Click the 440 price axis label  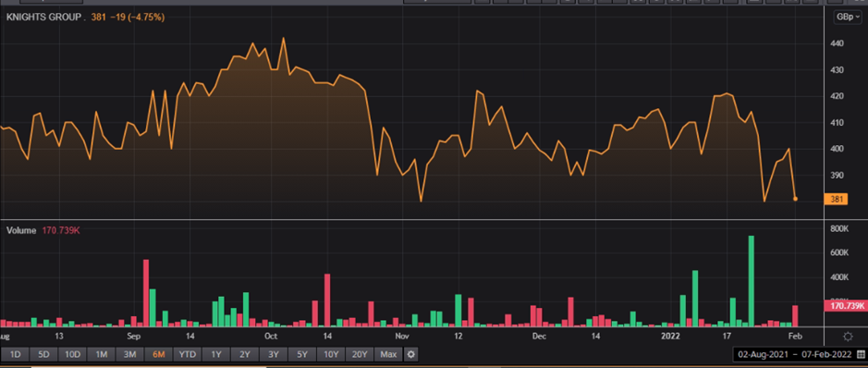pyautogui.click(x=836, y=43)
